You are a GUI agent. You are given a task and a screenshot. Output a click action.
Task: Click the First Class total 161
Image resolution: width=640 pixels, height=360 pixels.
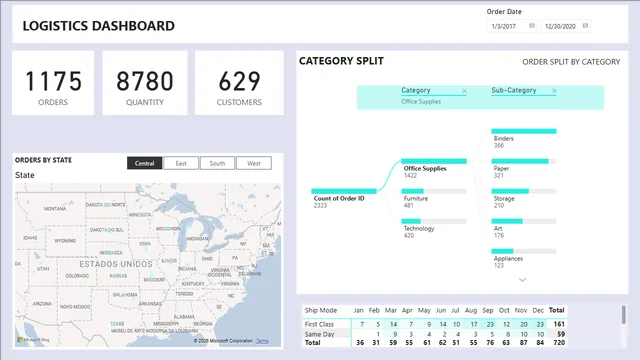pyautogui.click(x=559, y=324)
